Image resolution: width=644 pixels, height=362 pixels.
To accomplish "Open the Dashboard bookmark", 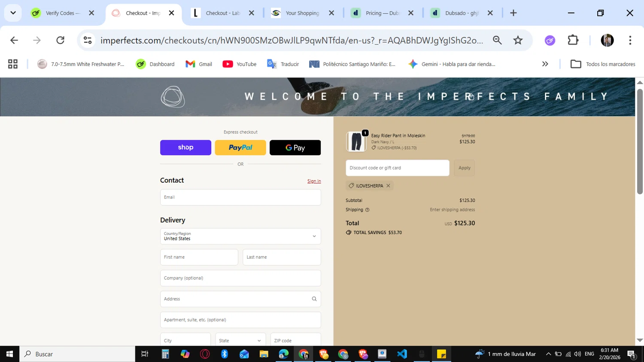I will (155, 64).
